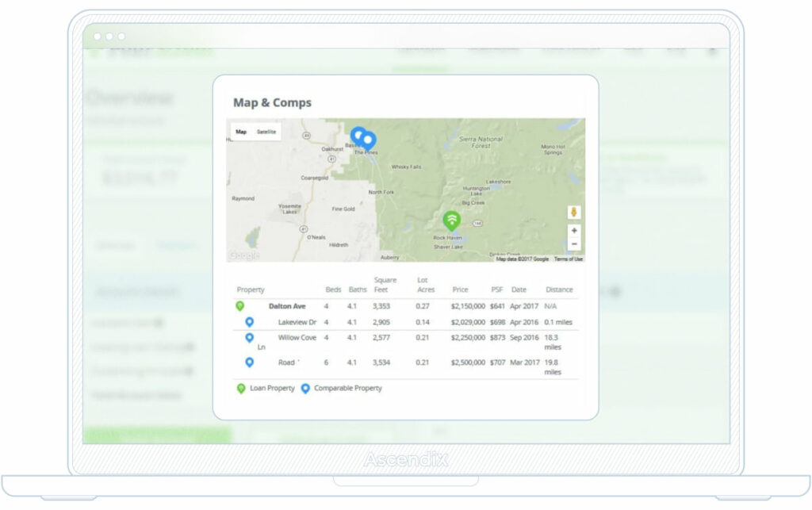Click the Beds column header
812x510 pixels.
(x=333, y=290)
